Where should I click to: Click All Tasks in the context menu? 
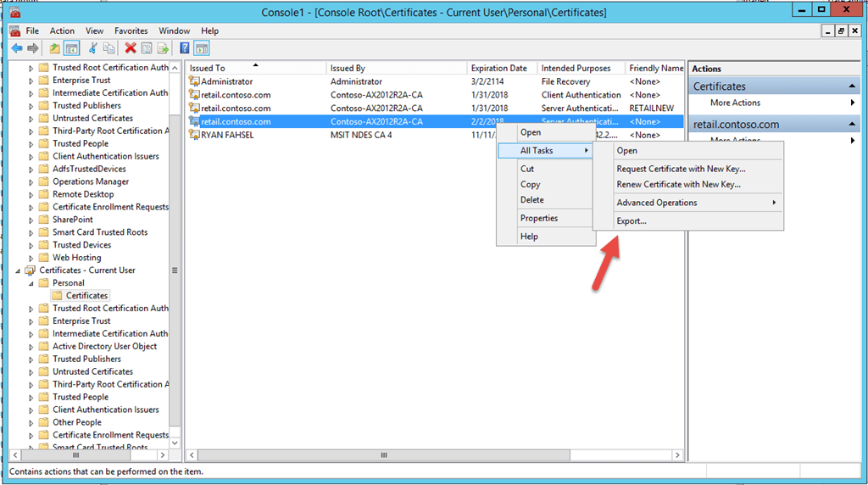546,151
